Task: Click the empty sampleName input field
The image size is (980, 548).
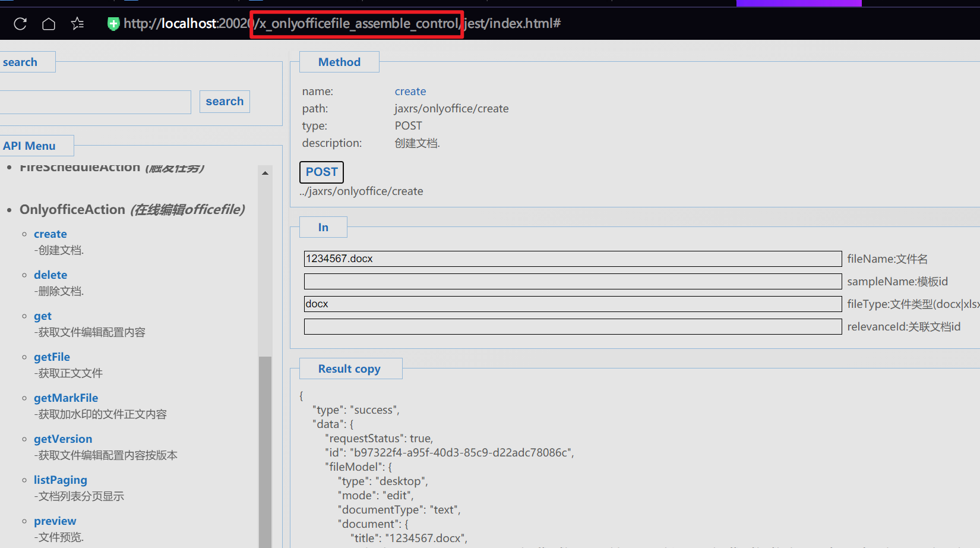Action: [x=572, y=281]
